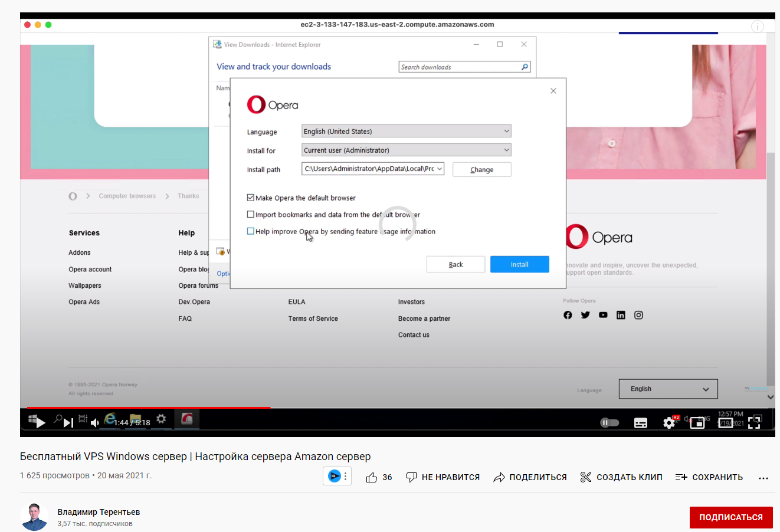Check Import bookmarks and data checkbox
780x532 pixels.
pos(251,215)
